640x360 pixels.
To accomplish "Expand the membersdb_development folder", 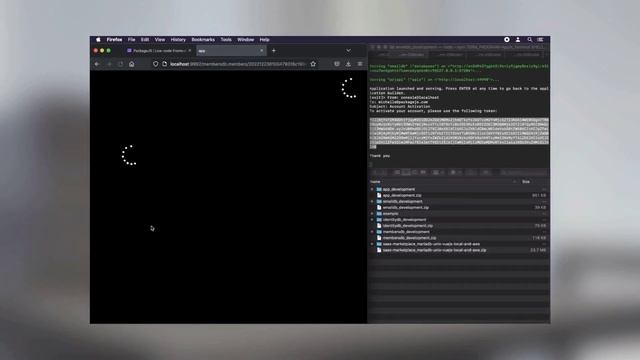I will tap(372, 232).
